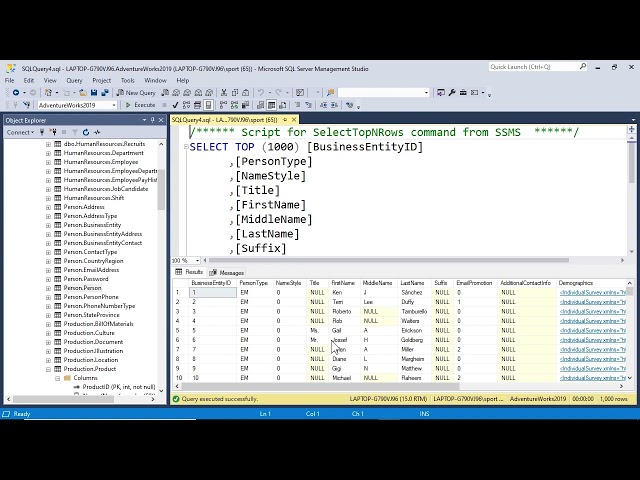This screenshot has height=480, width=640.
Task: Open the File menu
Action: point(9,80)
